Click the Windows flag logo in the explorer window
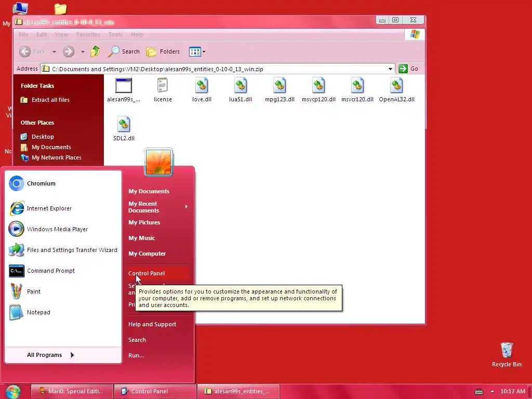 click(x=415, y=34)
